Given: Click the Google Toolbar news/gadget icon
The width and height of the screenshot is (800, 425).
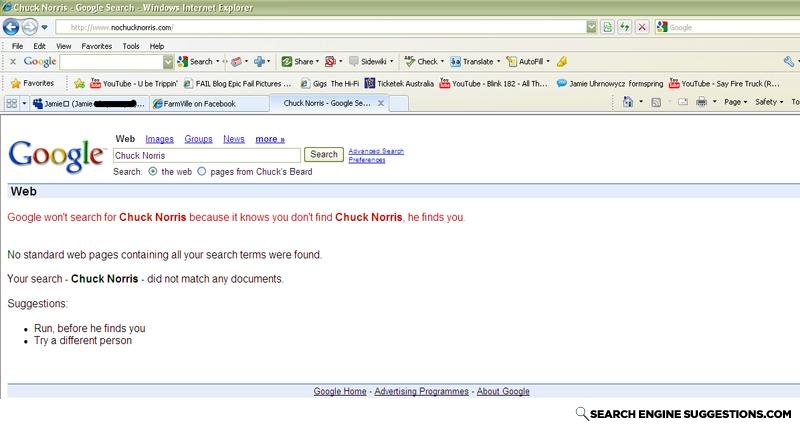Looking at the screenshot, I should pyautogui.click(x=236, y=62).
